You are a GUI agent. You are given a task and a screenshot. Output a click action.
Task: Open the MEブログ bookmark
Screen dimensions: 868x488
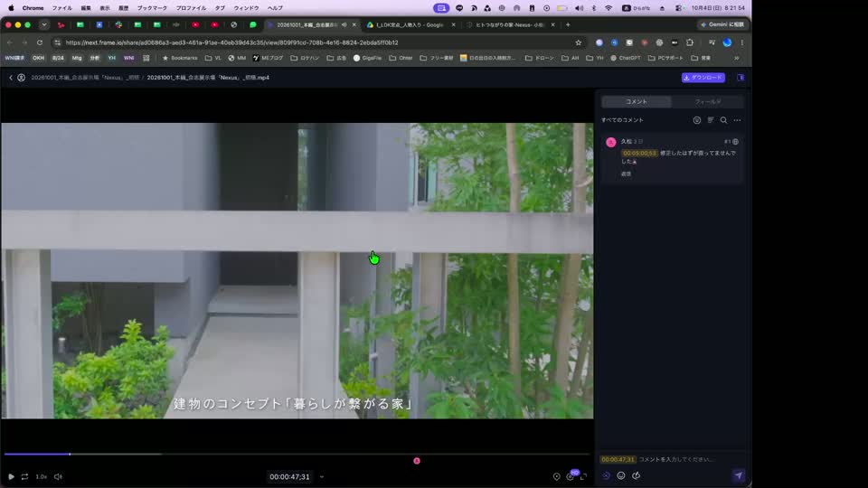pos(268,58)
